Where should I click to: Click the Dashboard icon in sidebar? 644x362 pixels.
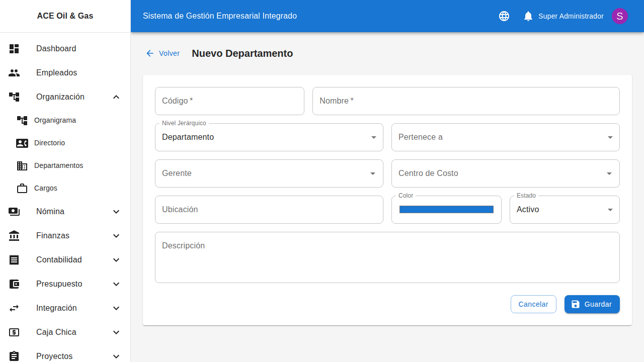tap(14, 48)
